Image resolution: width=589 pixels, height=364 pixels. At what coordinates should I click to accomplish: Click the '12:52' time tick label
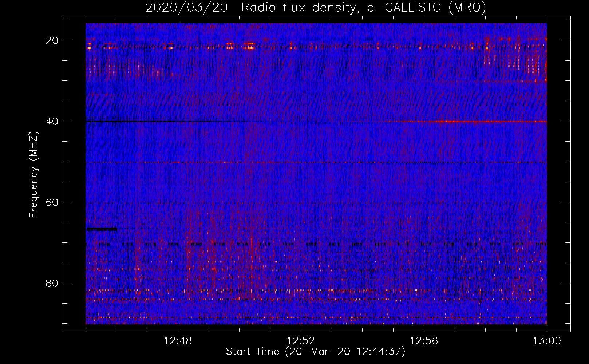click(301, 341)
